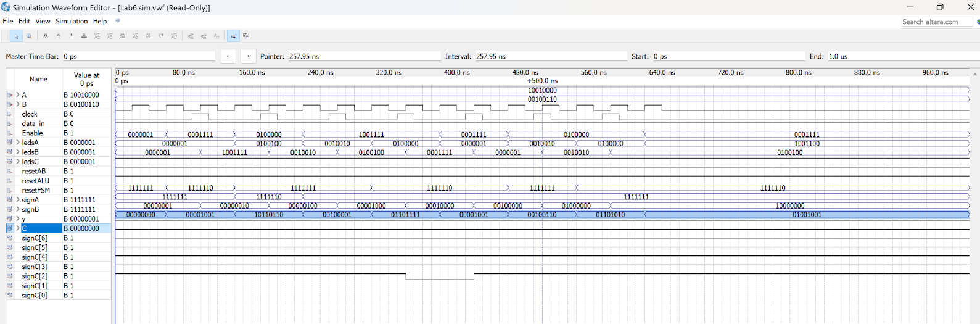
Task: Click the icon beside ledsA bus
Action: click(10, 143)
